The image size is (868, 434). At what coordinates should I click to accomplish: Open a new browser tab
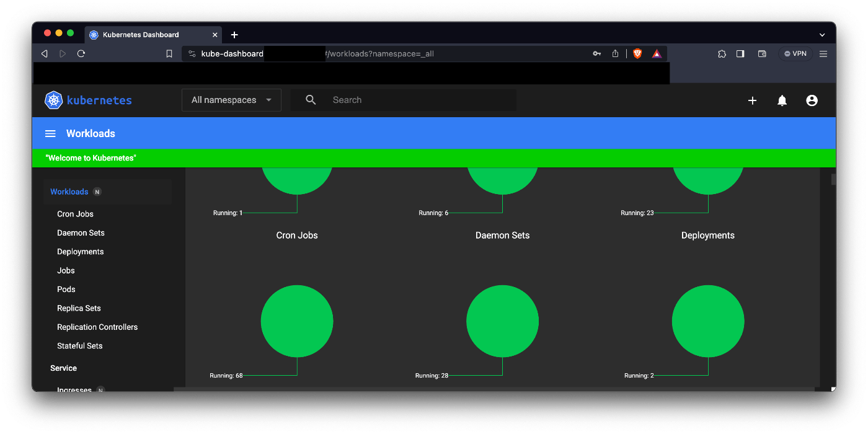pyautogui.click(x=234, y=35)
